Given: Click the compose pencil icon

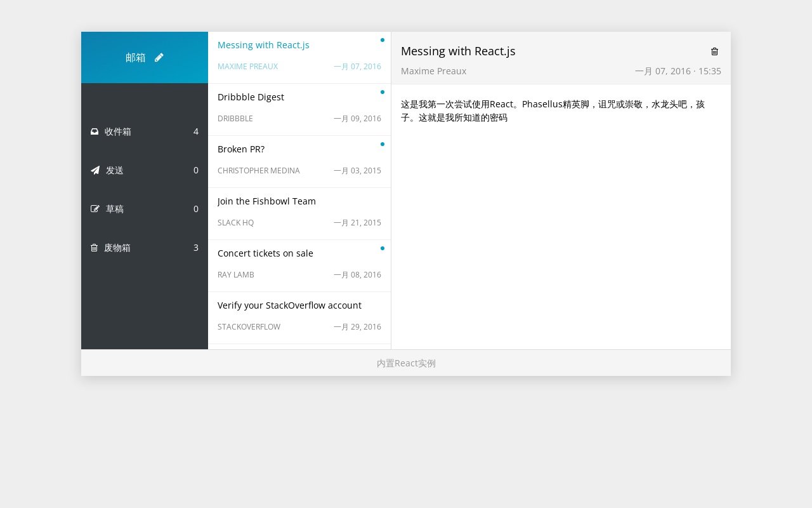Looking at the screenshot, I should (x=159, y=57).
